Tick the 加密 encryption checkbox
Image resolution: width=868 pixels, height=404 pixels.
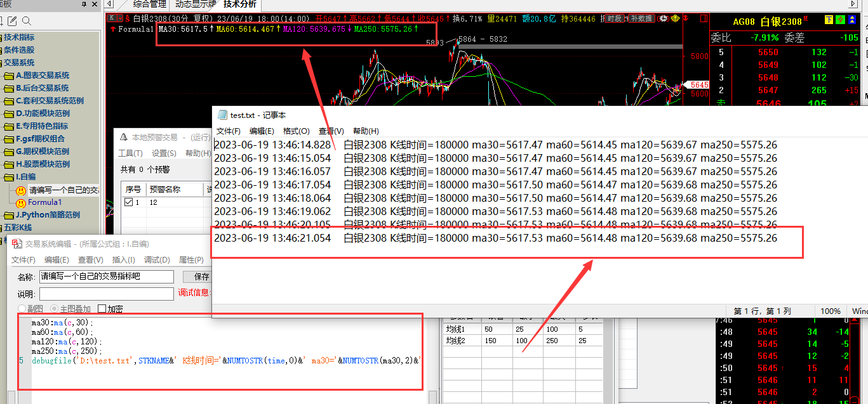(102, 309)
